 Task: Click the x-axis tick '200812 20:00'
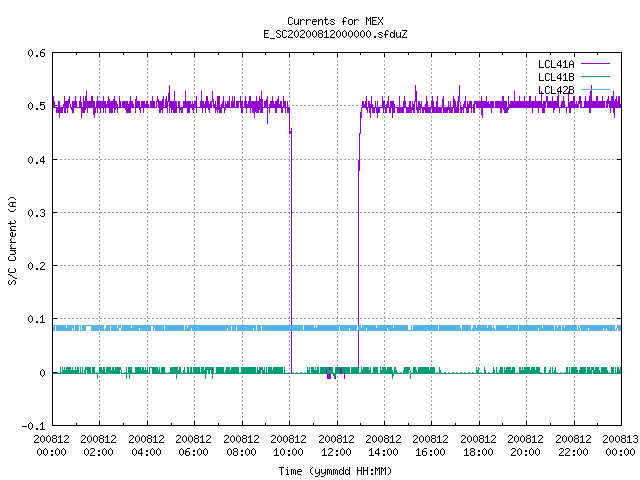tap(526, 445)
